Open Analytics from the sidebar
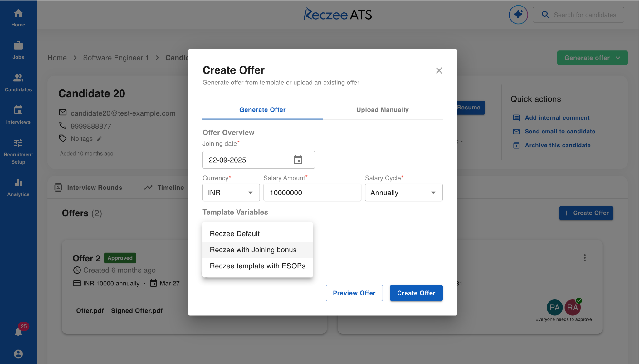Screen dimensions: 639x364 point(18,187)
